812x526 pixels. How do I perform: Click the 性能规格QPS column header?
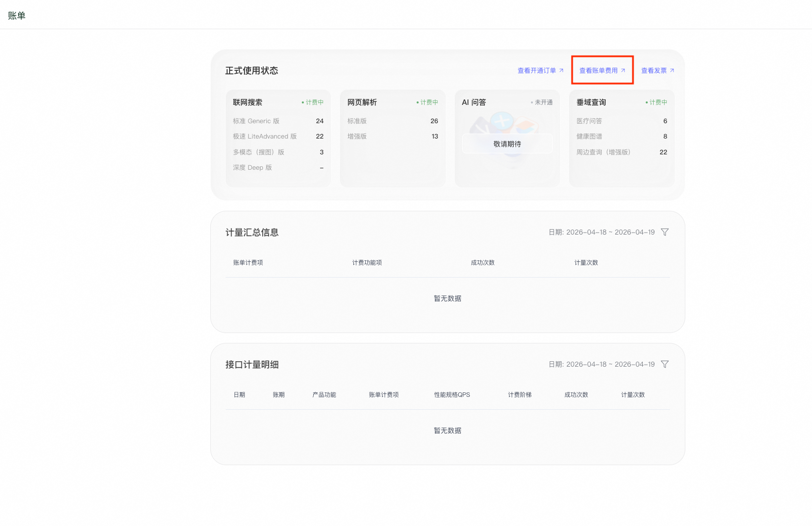452,395
